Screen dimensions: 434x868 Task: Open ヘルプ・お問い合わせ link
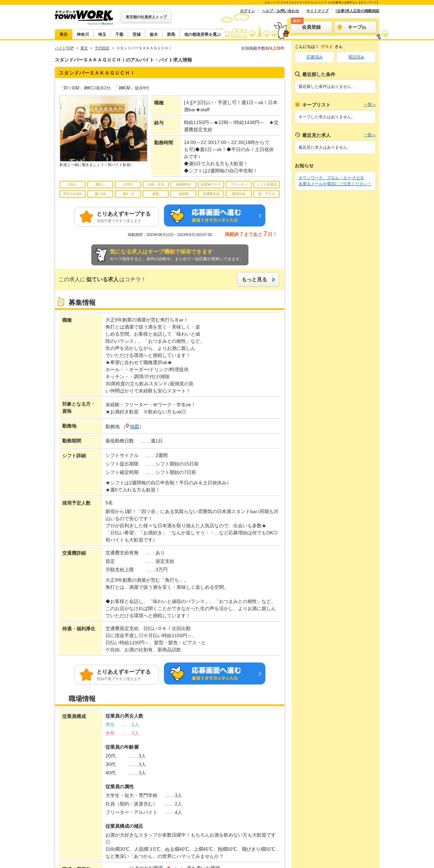(x=281, y=11)
